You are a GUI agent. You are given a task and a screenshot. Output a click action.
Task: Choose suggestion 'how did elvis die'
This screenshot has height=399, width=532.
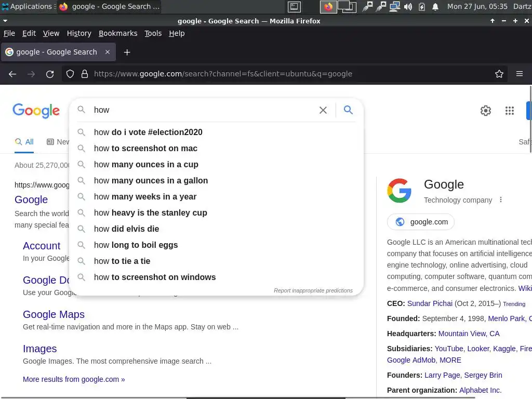click(x=216, y=229)
